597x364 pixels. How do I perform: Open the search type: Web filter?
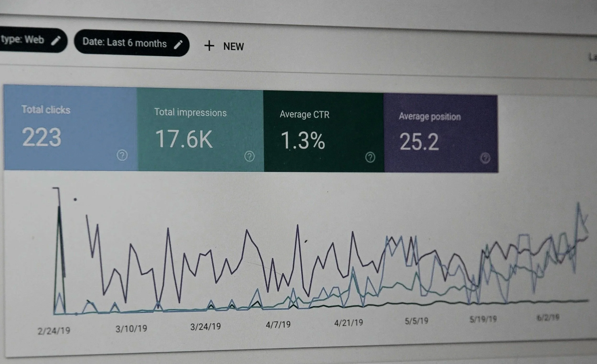(x=23, y=39)
